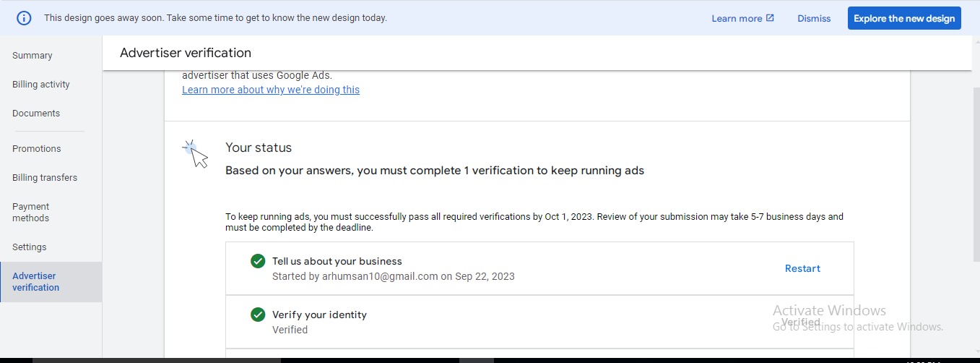Open Payment methods page
The width and height of the screenshot is (980, 363).
click(31, 213)
